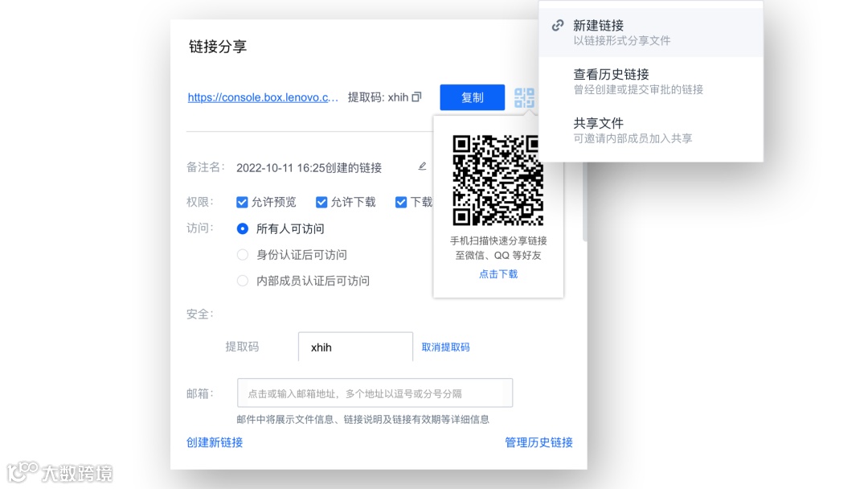868x489 pixels.
Task: Click the copy icon beside extraction code xhih
Action: point(416,97)
